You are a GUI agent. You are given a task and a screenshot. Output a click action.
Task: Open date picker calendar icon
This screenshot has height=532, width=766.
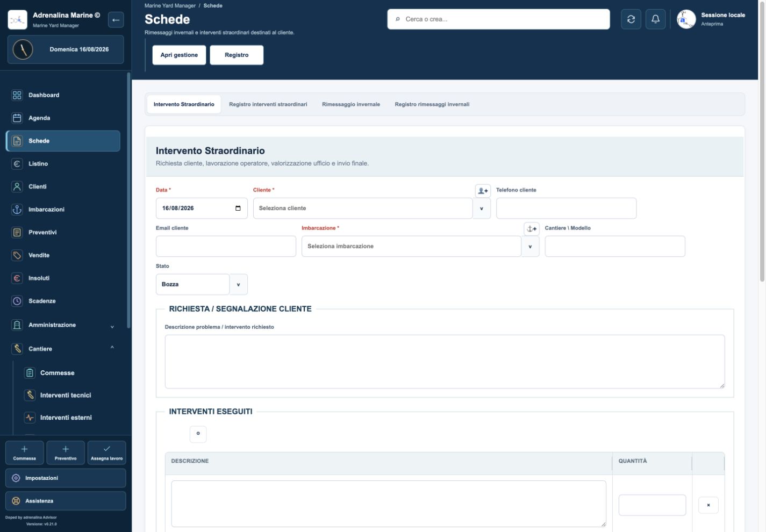[x=238, y=209]
